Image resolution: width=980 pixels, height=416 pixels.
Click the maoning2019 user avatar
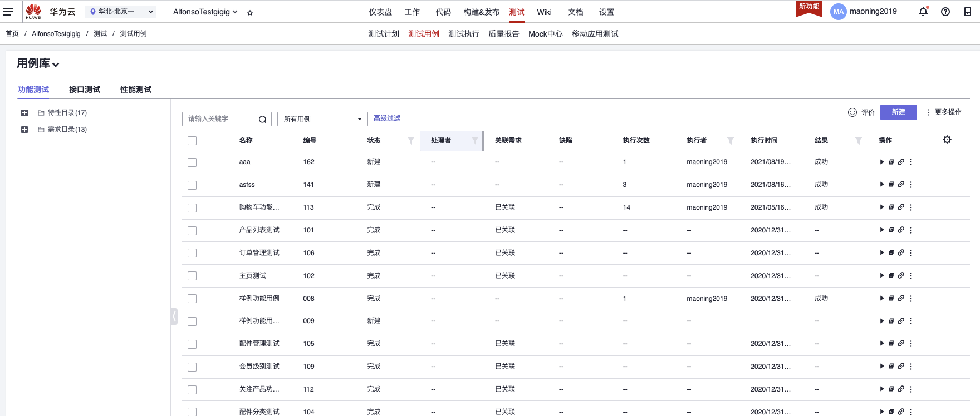[x=839, y=12]
